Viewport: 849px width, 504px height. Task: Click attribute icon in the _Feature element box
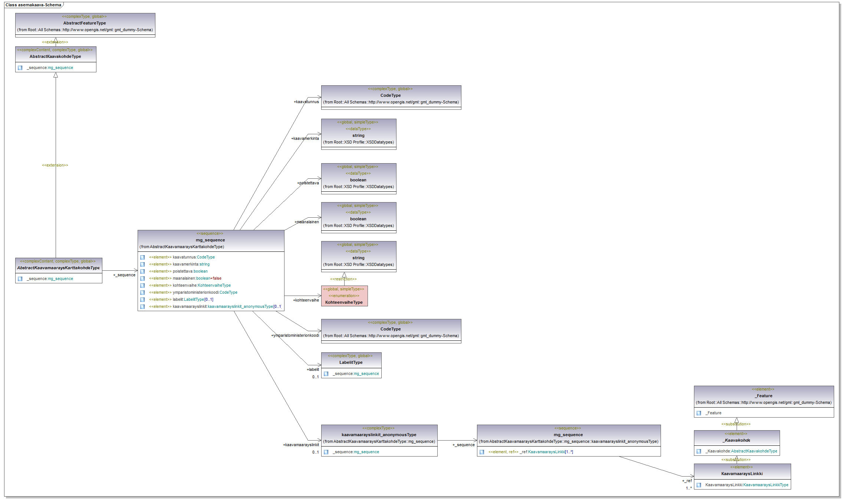tap(699, 413)
